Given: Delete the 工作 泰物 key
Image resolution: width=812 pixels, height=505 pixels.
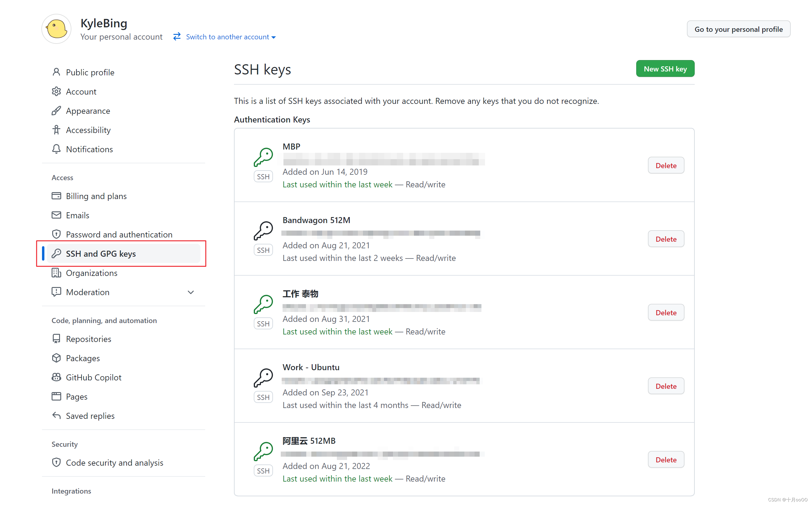Looking at the screenshot, I should pyautogui.click(x=666, y=313).
